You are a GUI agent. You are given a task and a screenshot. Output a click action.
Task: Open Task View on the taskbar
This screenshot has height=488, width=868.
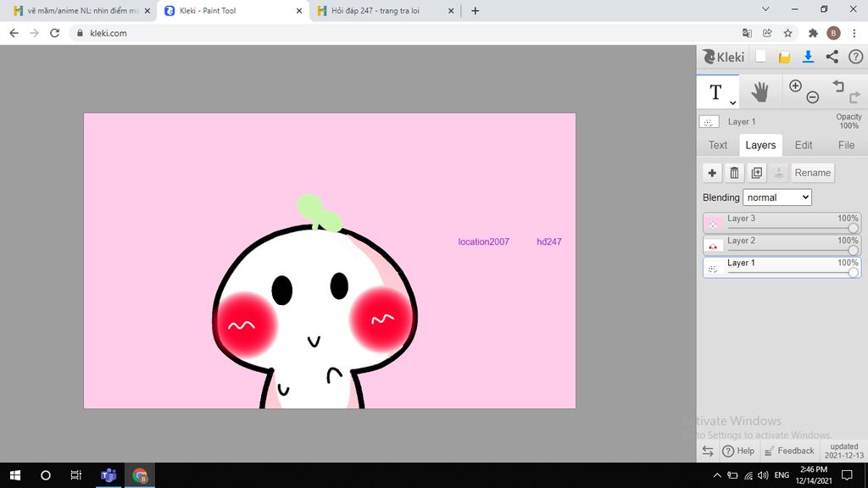[75, 475]
